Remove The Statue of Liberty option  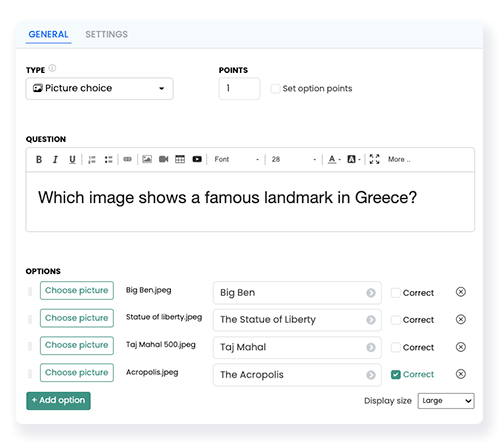pyautogui.click(x=461, y=319)
